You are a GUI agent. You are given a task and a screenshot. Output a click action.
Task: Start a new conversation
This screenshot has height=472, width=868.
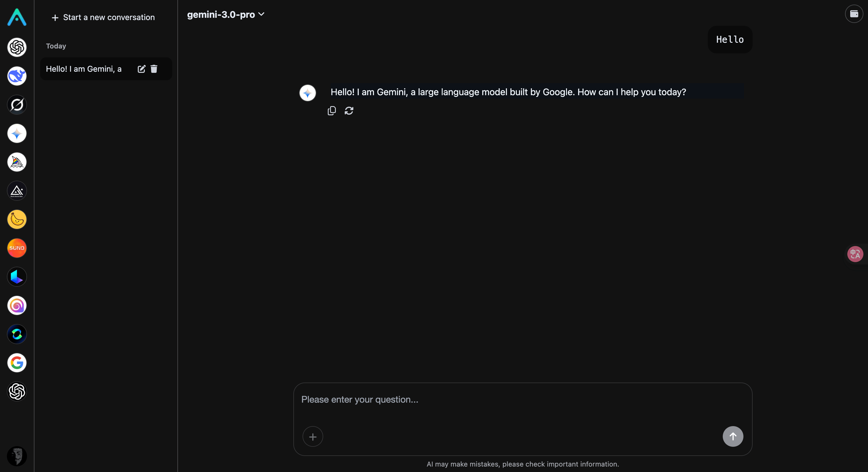(x=103, y=17)
